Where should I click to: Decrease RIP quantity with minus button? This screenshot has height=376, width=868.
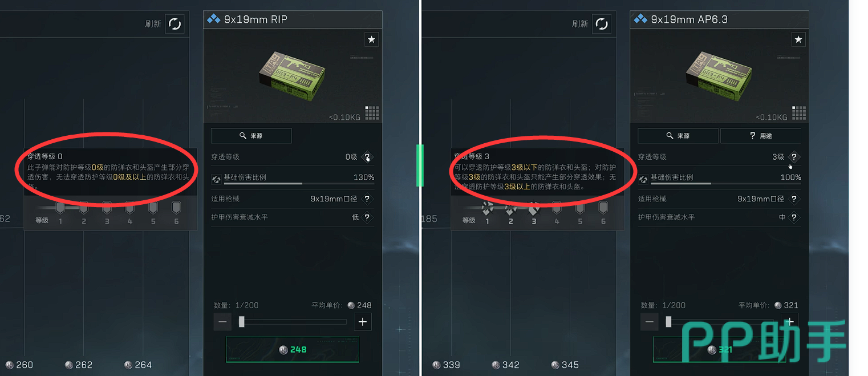pos(223,322)
